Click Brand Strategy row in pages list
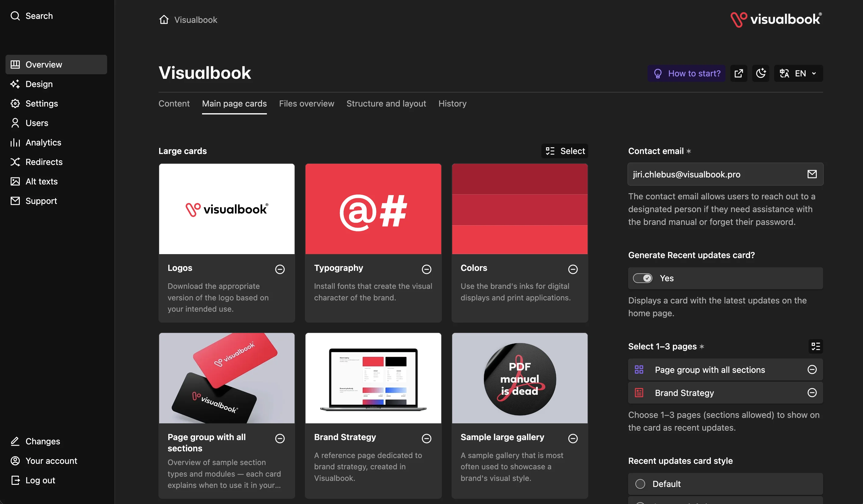This screenshot has width=863, height=504. (725, 393)
